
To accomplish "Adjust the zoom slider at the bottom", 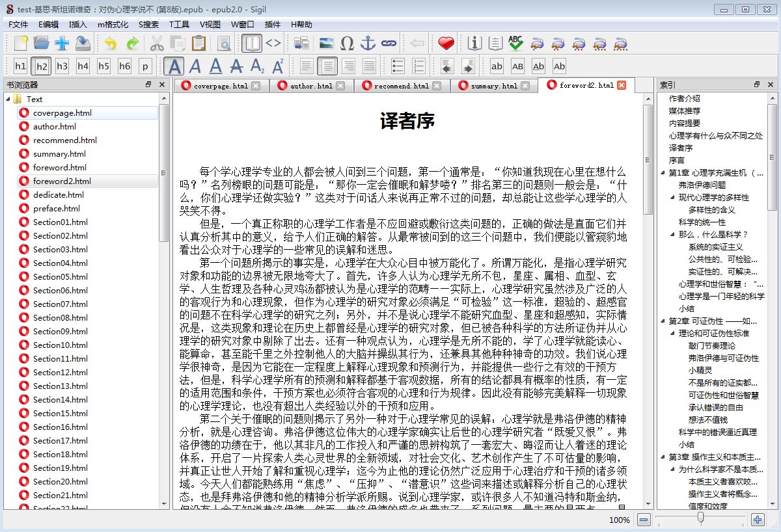I will (700, 520).
